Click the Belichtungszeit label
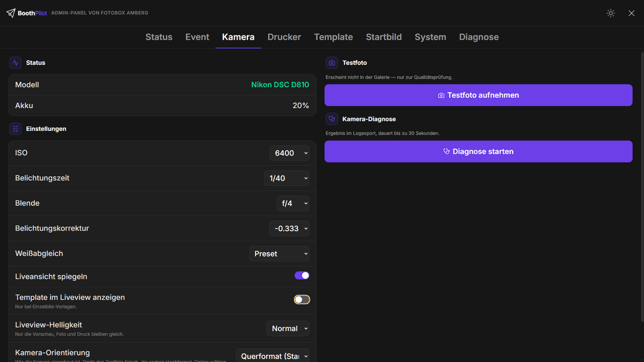 click(42, 178)
